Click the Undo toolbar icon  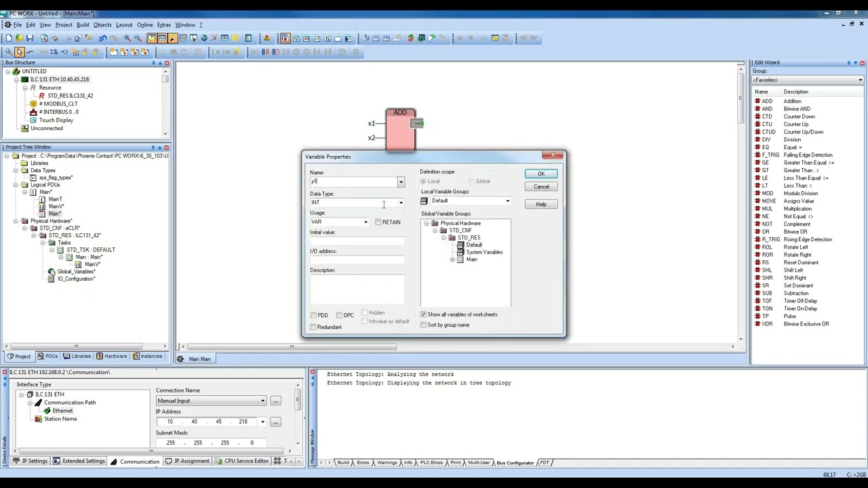(102, 38)
